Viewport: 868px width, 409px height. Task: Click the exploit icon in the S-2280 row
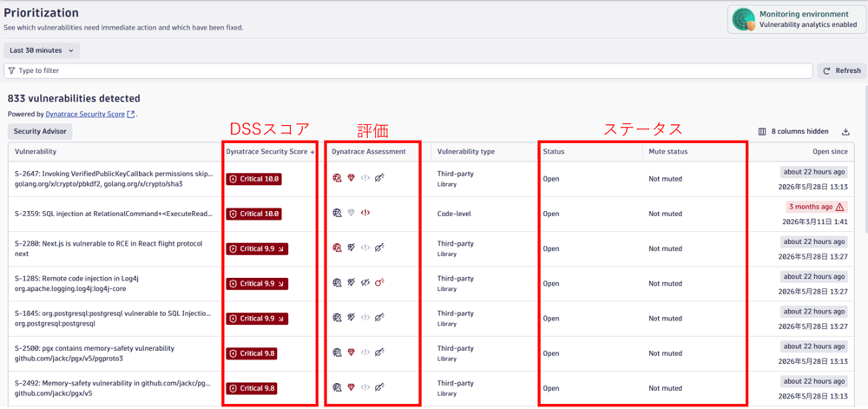coord(351,248)
